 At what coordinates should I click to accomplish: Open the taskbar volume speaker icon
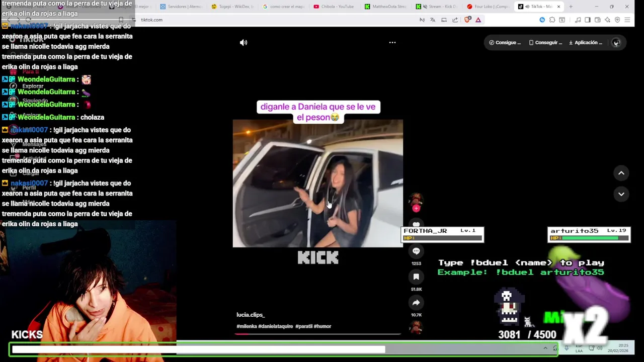600,348
